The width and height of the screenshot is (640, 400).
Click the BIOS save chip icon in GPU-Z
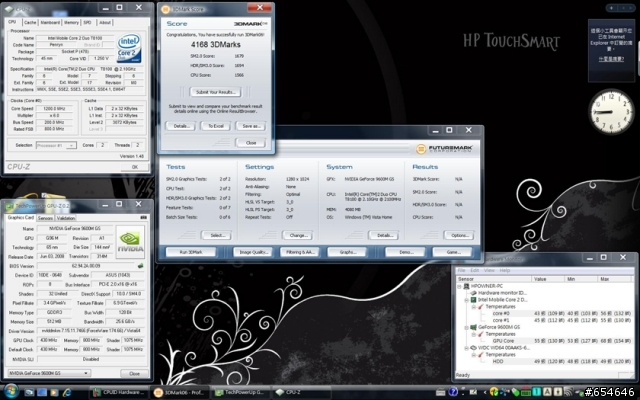click(x=140, y=266)
